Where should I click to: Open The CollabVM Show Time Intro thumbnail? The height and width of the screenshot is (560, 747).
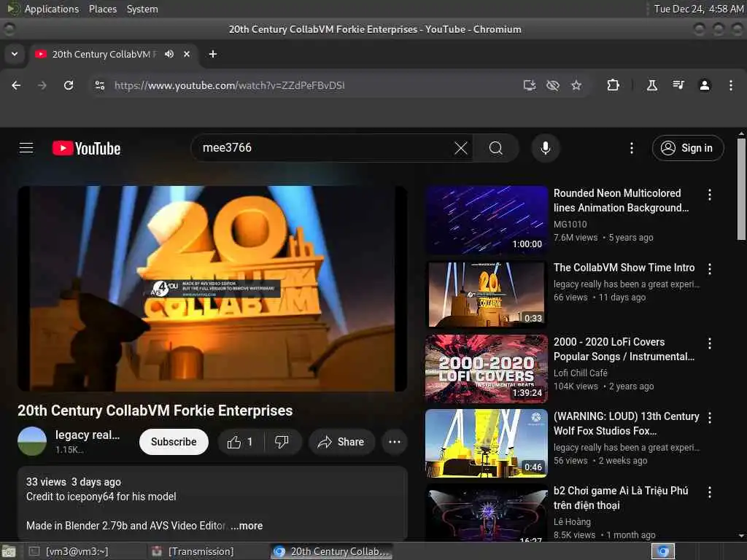[x=487, y=295]
